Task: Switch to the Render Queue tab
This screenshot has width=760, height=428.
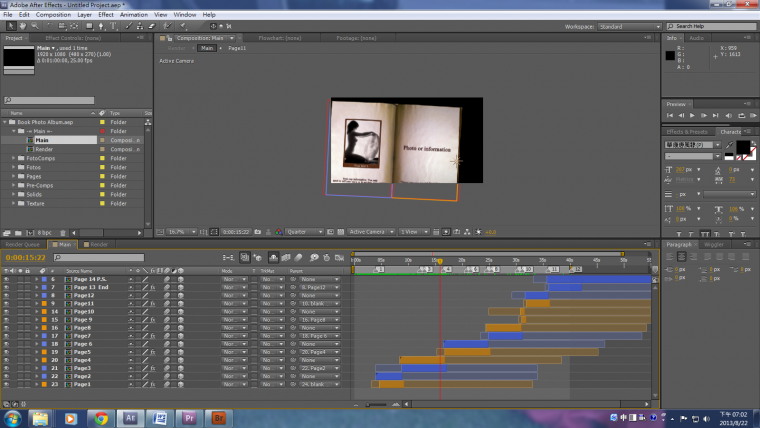Action: 22,244
